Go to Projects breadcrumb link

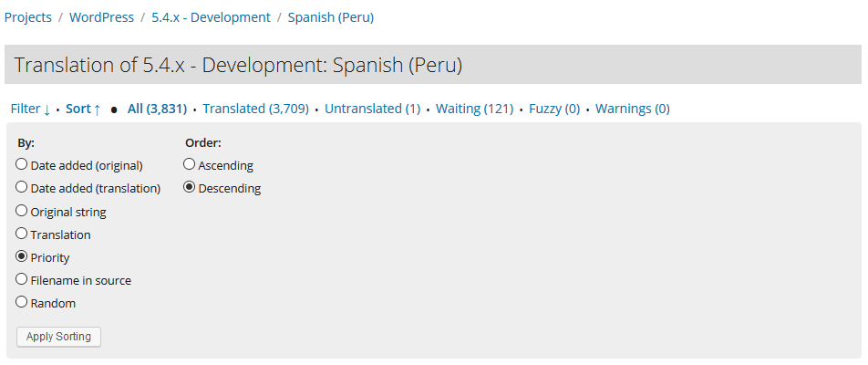28,17
